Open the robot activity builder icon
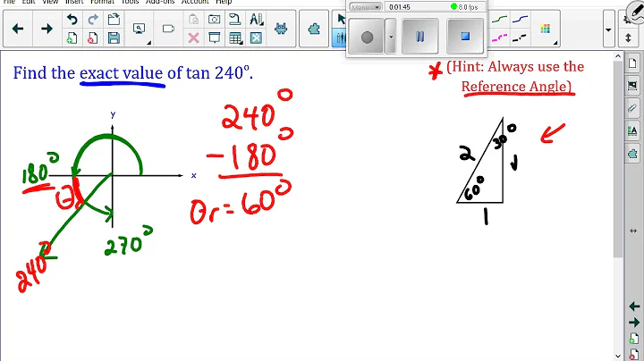 pos(281,29)
